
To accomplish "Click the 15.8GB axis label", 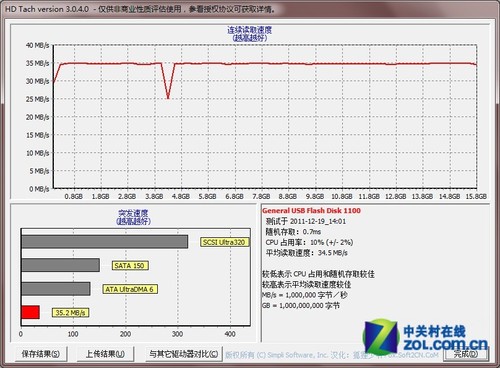I will tap(476, 196).
